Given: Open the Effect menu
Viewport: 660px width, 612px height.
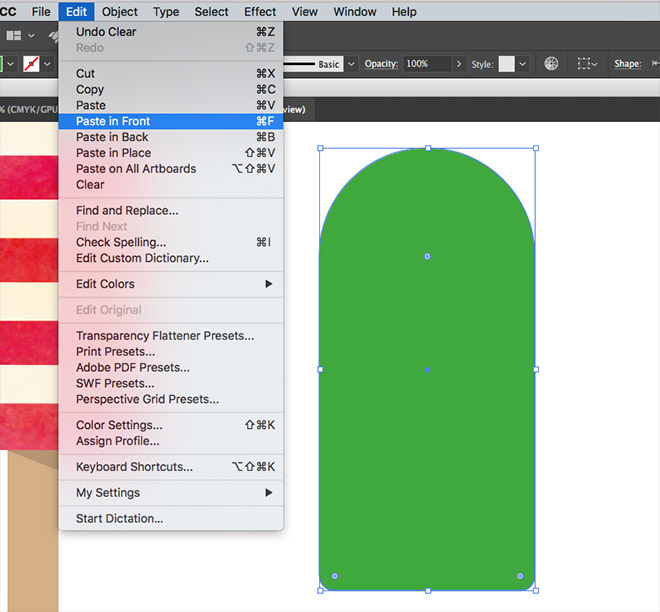Looking at the screenshot, I should point(260,12).
